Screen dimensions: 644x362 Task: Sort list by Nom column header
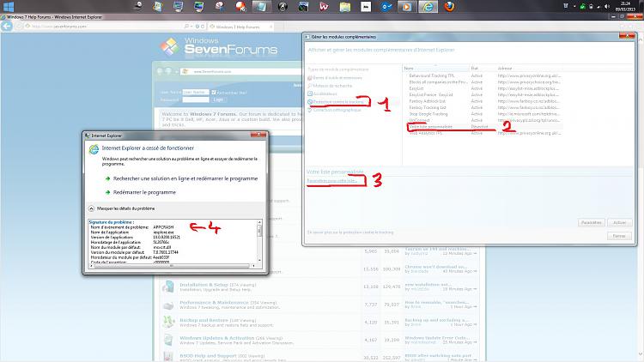[435, 68]
